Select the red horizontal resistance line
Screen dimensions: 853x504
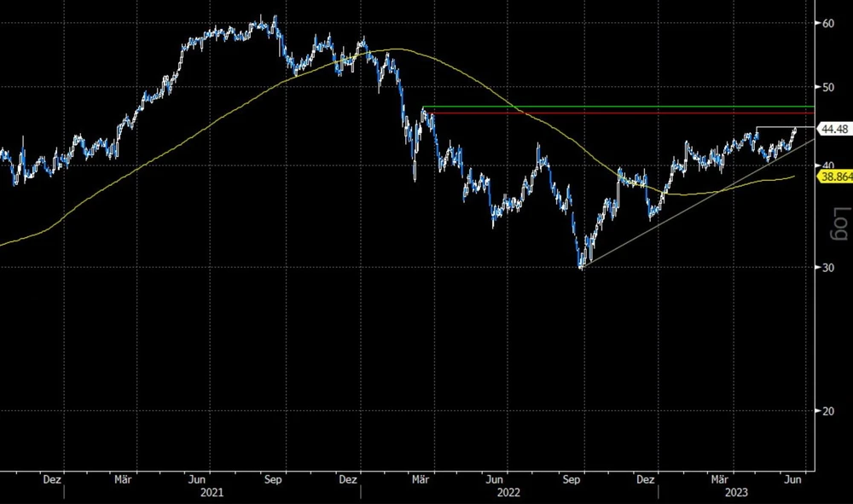614,113
